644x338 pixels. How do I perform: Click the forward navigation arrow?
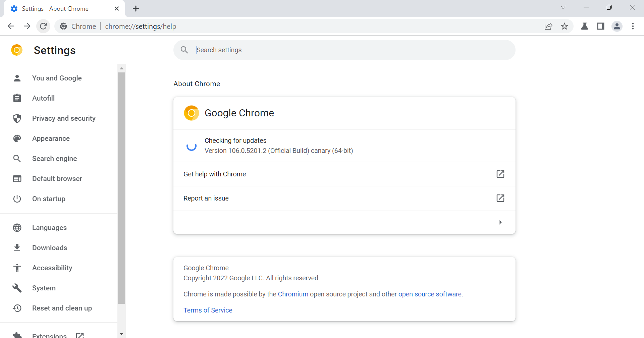pyautogui.click(x=27, y=26)
